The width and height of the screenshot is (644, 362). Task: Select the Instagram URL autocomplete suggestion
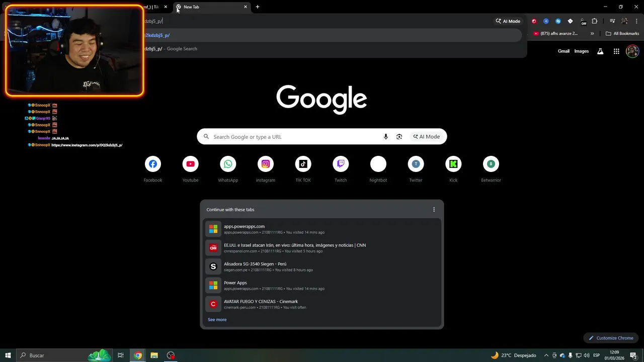pos(332,35)
